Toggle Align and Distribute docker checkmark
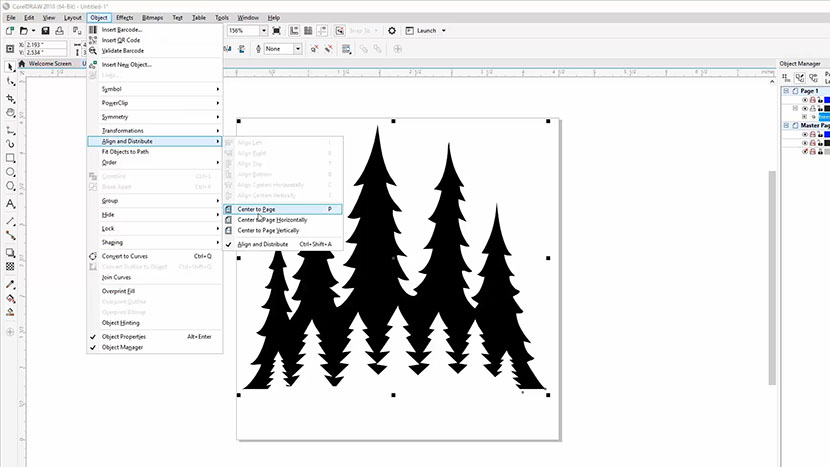 pyautogui.click(x=262, y=244)
